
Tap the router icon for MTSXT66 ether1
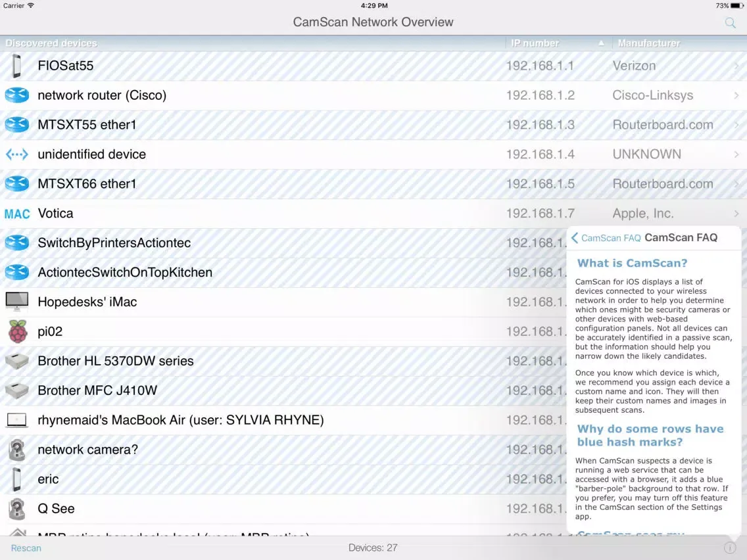16,184
